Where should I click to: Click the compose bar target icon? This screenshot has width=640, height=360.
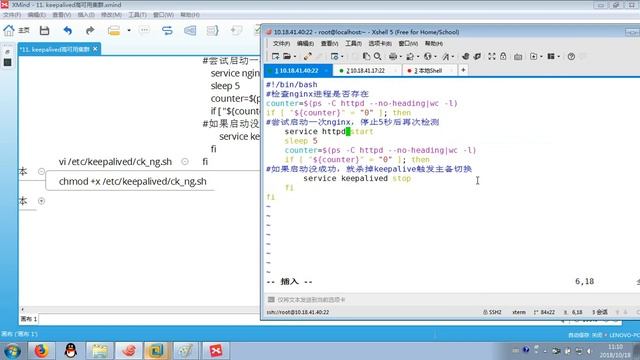tap(271, 300)
